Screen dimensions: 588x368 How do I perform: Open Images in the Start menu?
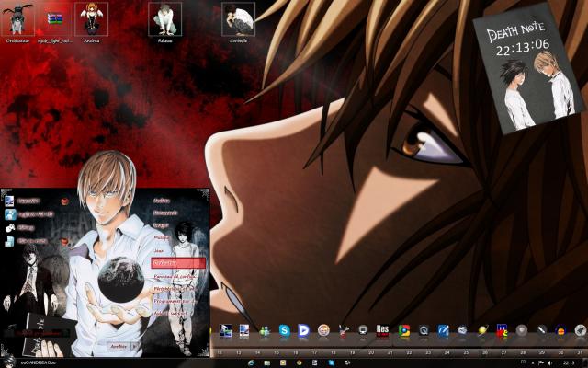coord(161,225)
